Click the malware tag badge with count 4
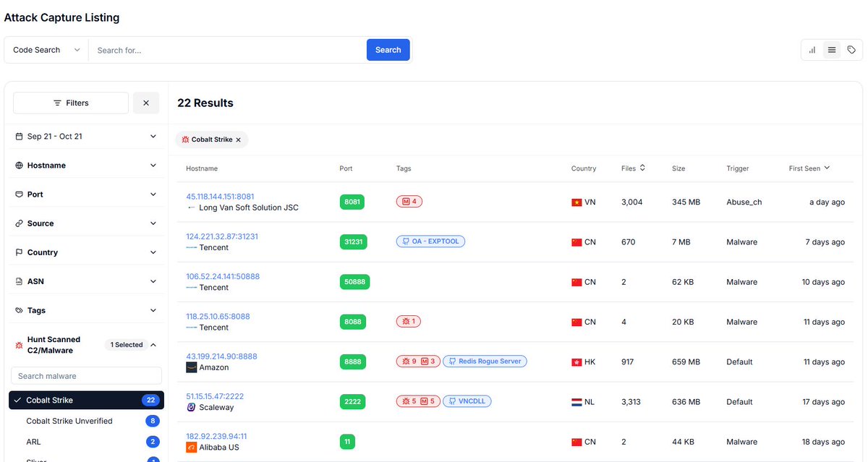Image resolution: width=868 pixels, height=462 pixels. (x=409, y=202)
